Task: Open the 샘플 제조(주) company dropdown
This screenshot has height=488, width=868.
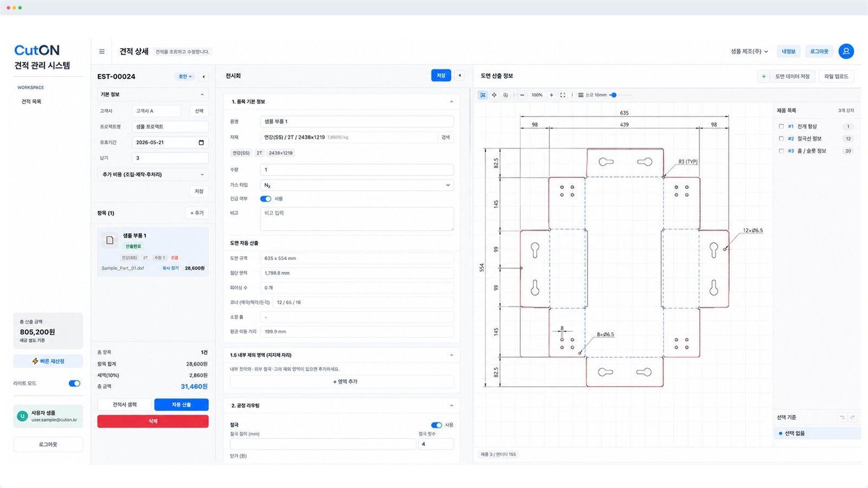Action: pos(749,52)
